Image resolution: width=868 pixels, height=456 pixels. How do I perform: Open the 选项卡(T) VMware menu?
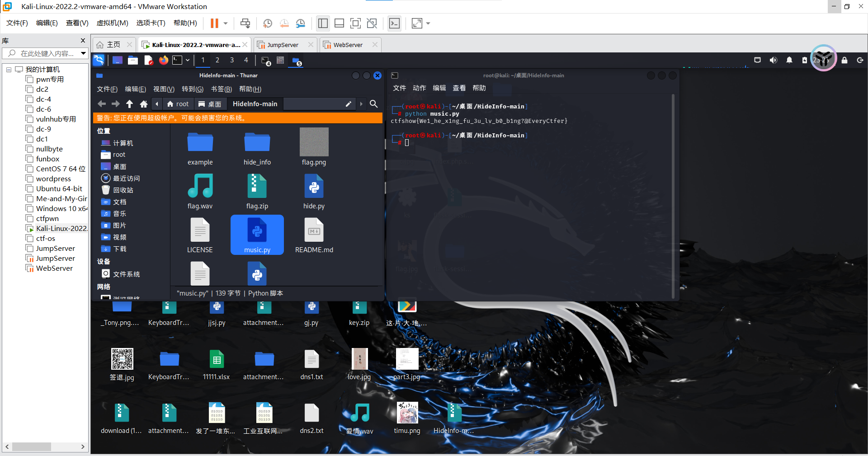(151, 23)
